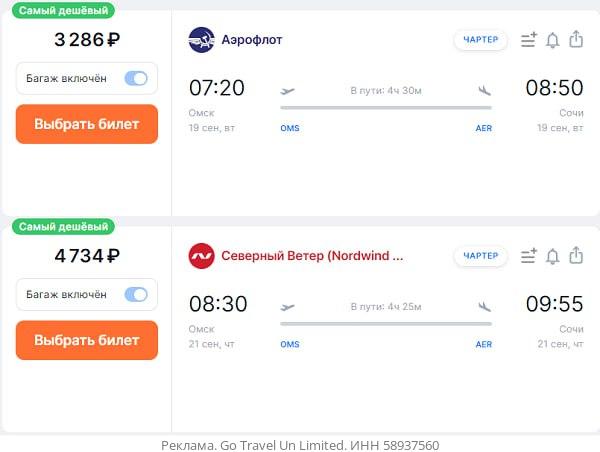Add Nordwind flight to favorites list
Image resolution: width=600 pixels, height=452 pixels.
(x=529, y=256)
